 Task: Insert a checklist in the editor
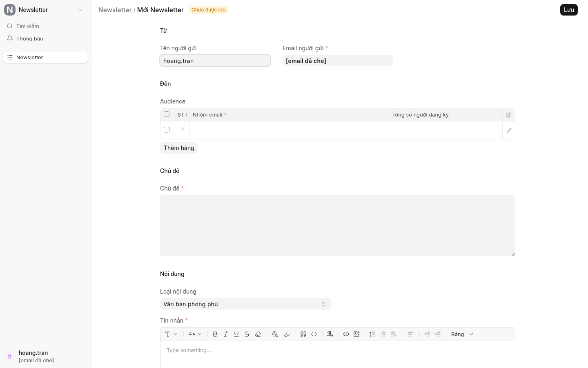pyautogui.click(x=394, y=334)
